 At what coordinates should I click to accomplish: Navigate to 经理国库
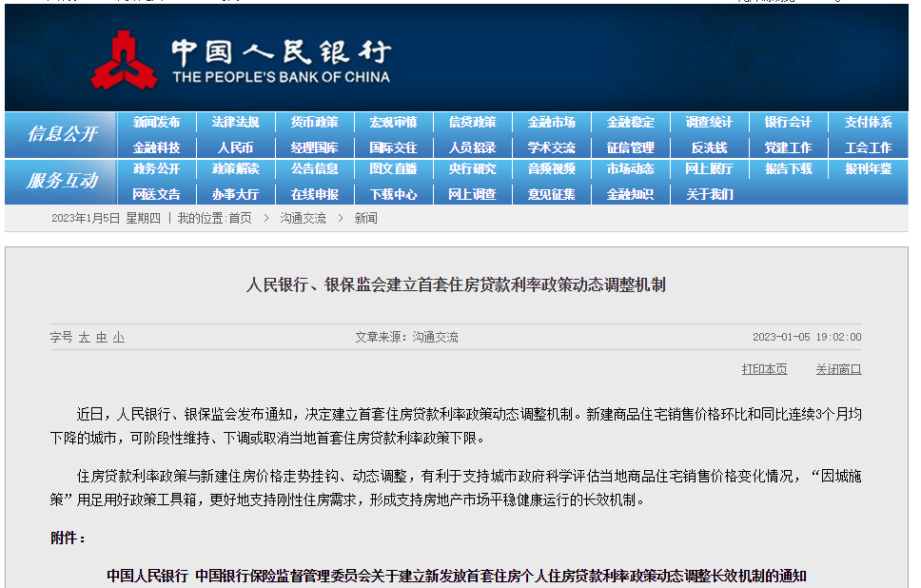(x=314, y=147)
